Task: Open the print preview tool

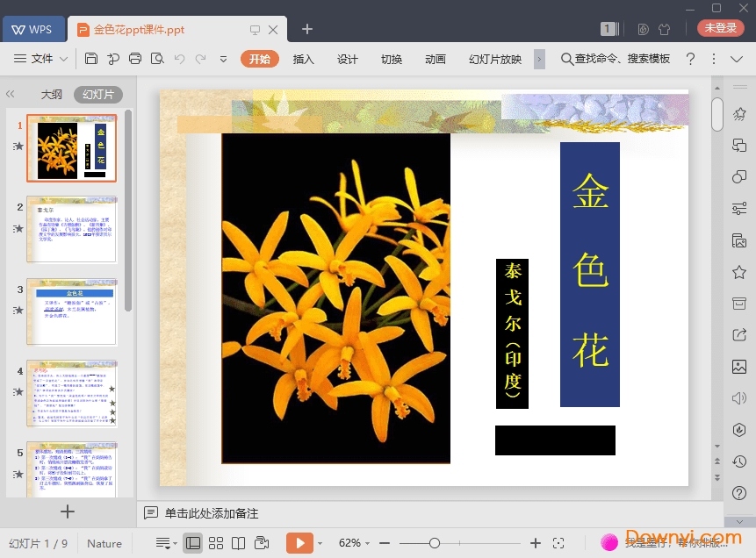Action: point(157,59)
